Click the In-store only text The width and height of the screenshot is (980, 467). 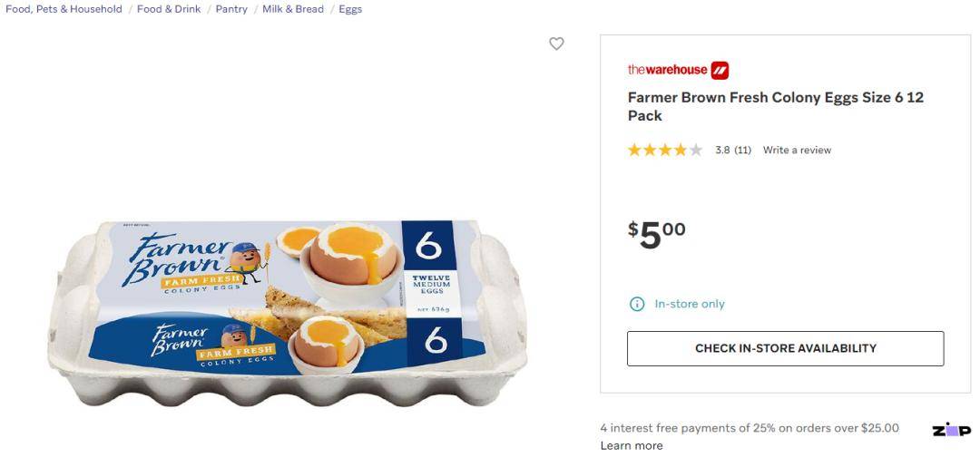point(690,304)
